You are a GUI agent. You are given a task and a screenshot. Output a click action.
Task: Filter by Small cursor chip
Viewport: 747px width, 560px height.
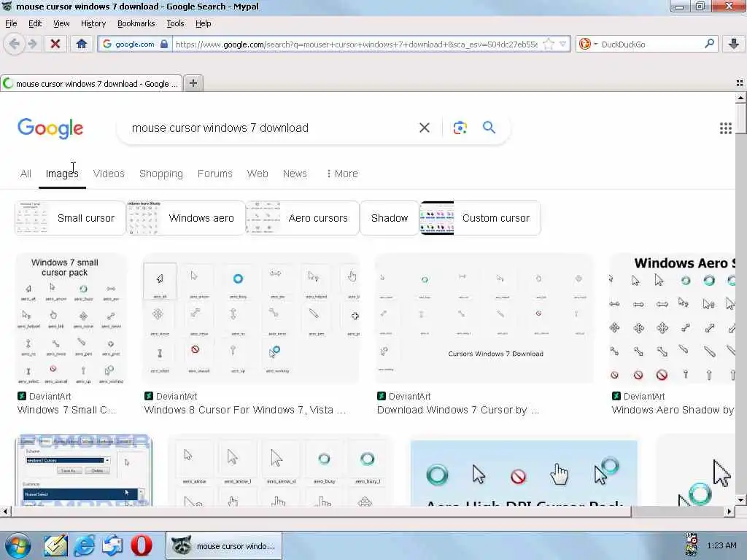pos(69,218)
